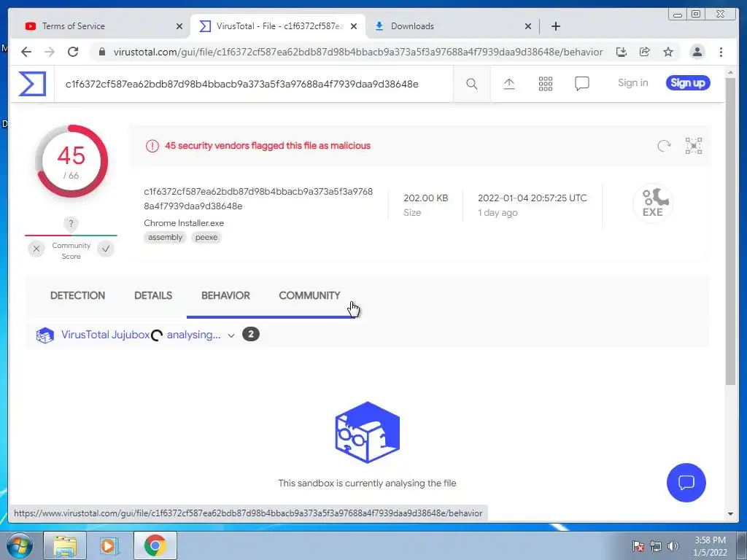
Task: Vote positive with community checkmark icon
Action: coord(106,249)
